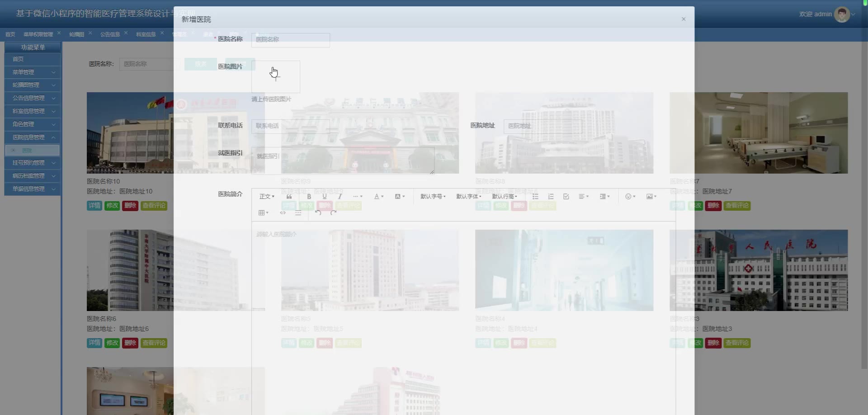This screenshot has height=415, width=868.
Task: Insert a code block in editor
Action: pyautogui.click(x=283, y=213)
